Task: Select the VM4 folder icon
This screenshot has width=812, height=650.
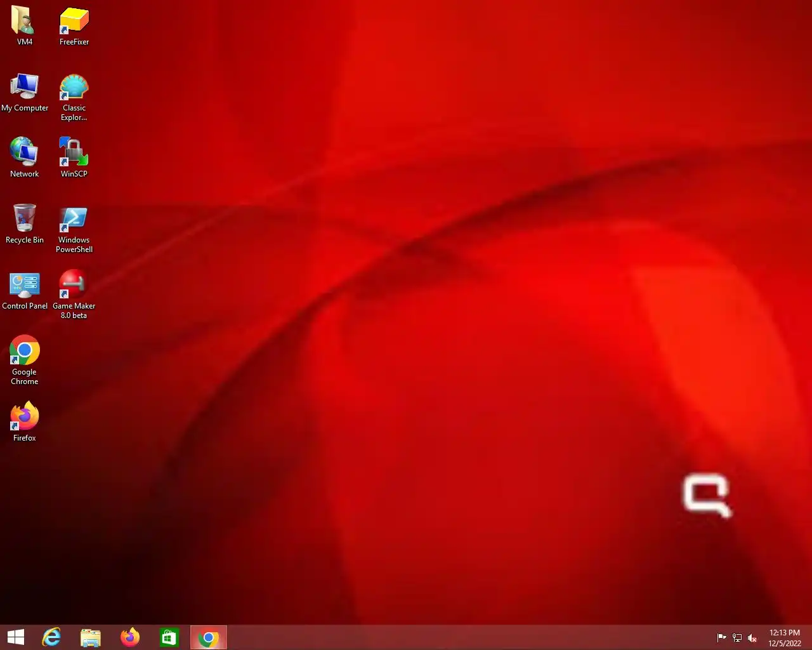Action: click(24, 26)
